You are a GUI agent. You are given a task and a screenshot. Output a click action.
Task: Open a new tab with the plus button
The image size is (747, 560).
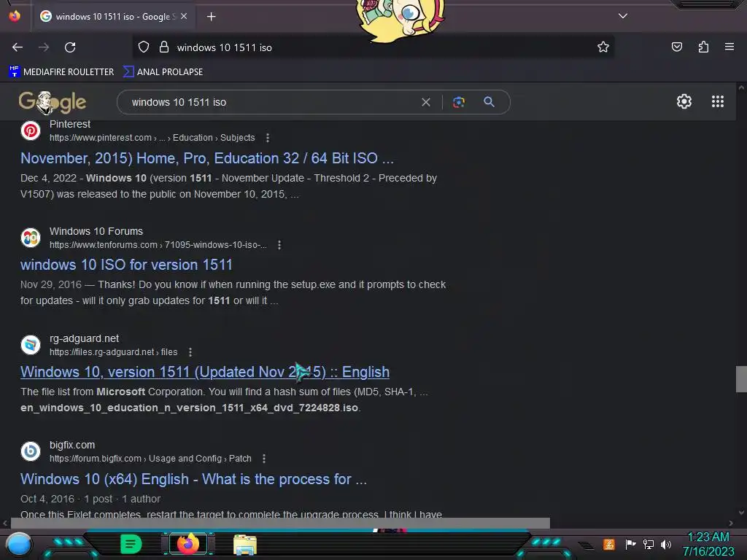[x=211, y=17]
